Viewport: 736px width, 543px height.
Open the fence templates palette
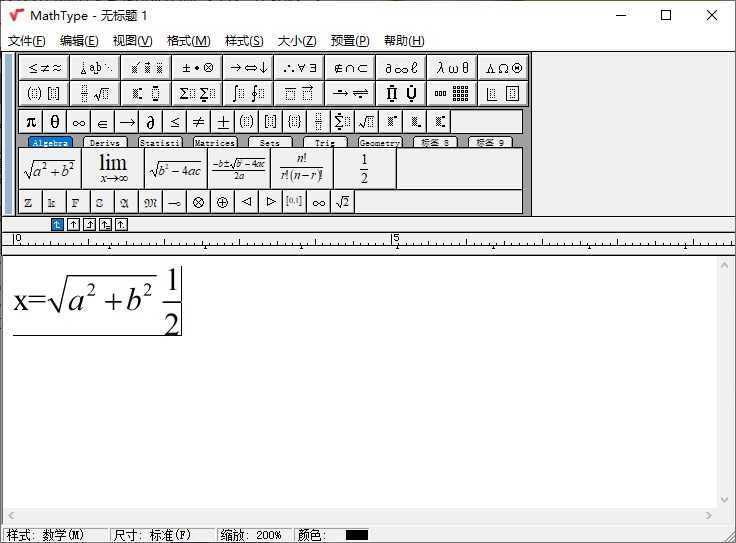pos(44,93)
